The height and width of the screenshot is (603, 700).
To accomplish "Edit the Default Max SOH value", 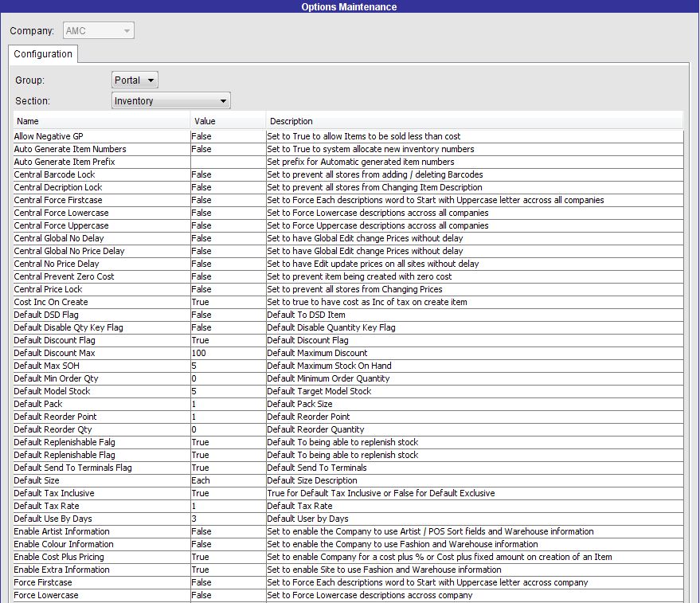I will (228, 366).
